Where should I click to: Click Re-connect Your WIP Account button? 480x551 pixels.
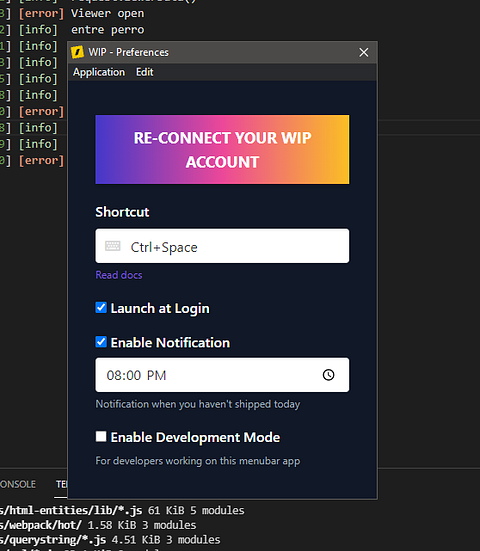coord(222,149)
